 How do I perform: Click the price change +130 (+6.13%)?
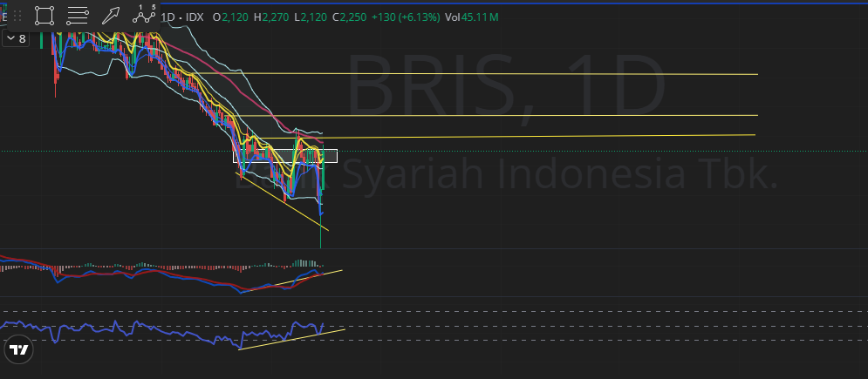pyautogui.click(x=406, y=17)
